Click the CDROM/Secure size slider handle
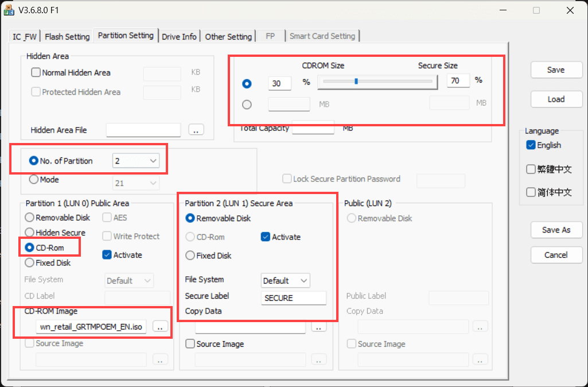 [356, 81]
